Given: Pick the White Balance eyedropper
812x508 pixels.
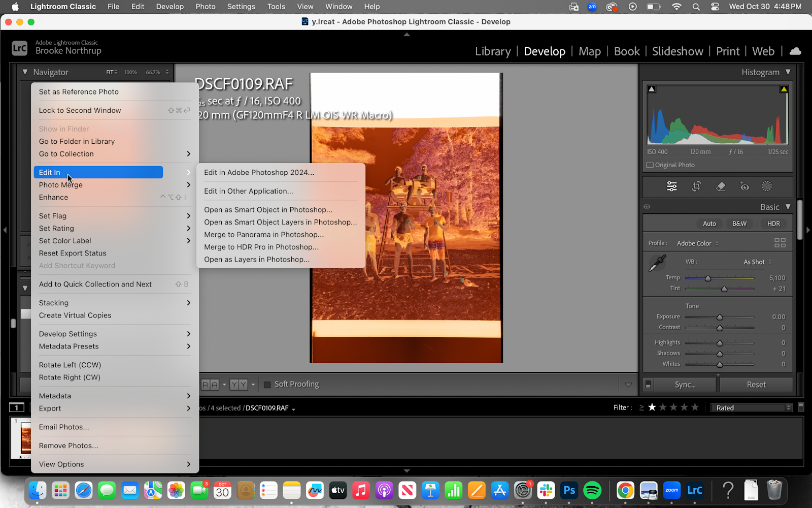Looking at the screenshot, I should click(x=657, y=263).
